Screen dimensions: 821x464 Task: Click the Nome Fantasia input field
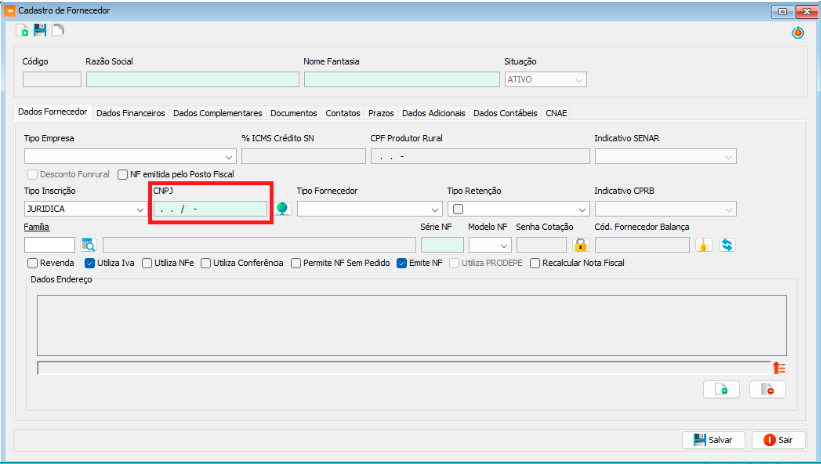(x=402, y=80)
